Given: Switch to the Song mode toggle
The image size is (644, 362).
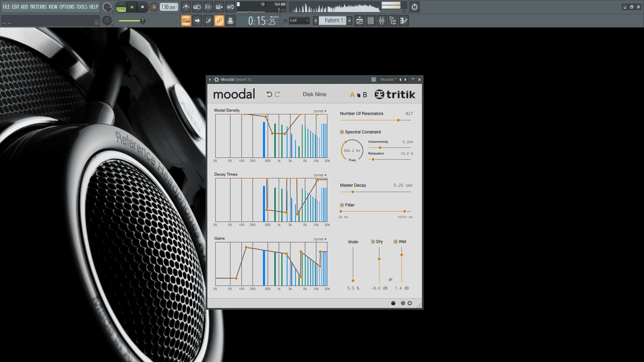Looking at the screenshot, I should click(x=121, y=9).
